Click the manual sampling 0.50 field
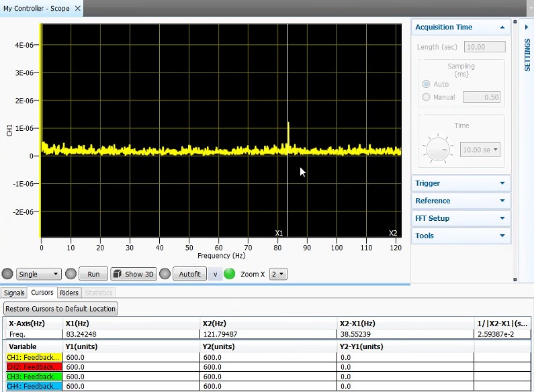 [x=482, y=97]
